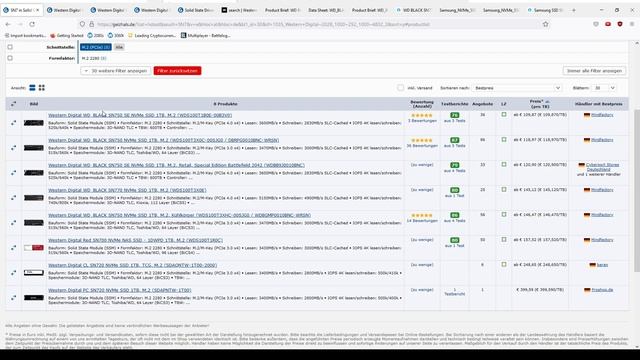The width and height of the screenshot is (640, 360).
Task: Enable inkl. Versand checkbox
Action: pyautogui.click(x=400, y=88)
